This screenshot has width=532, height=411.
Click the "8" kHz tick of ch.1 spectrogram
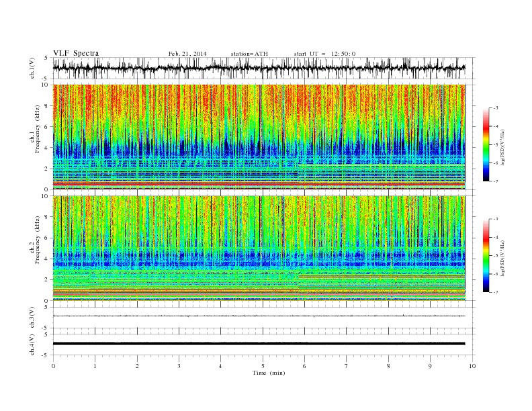pyautogui.click(x=46, y=106)
